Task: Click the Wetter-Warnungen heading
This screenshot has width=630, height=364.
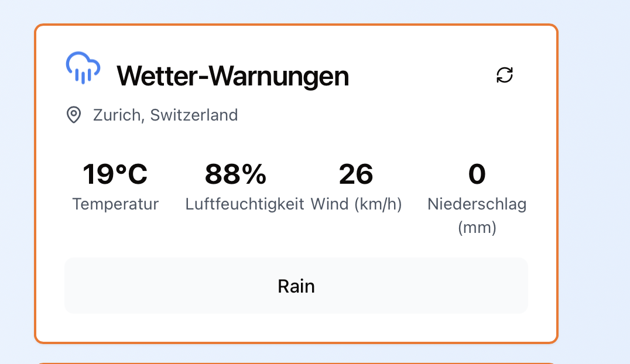Action: 232,76
